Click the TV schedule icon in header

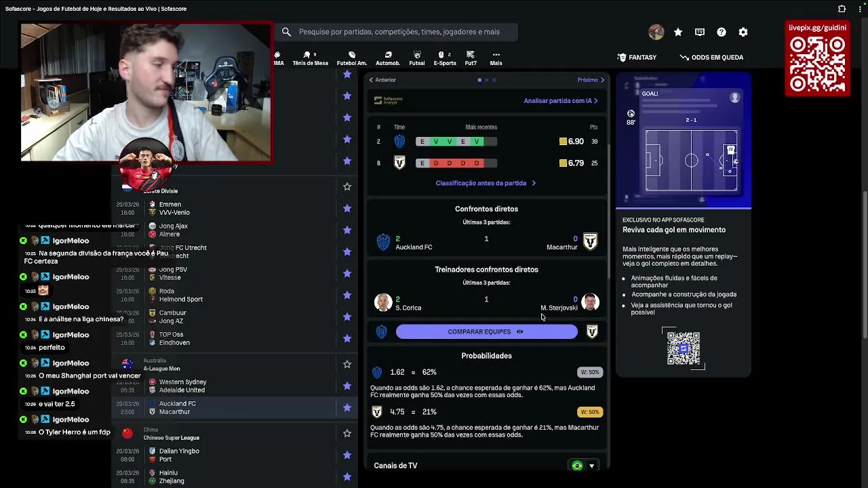pyautogui.click(x=700, y=32)
